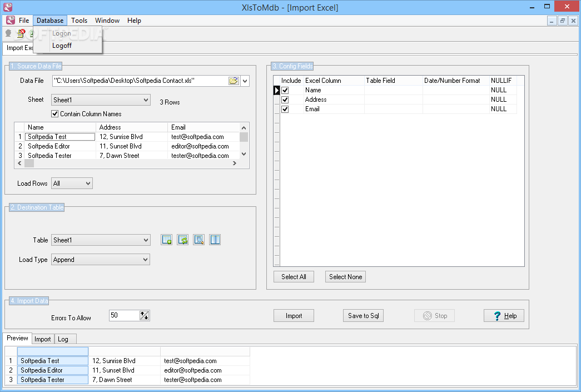The image size is (581, 392).
Task: Select Softpedia Tester in the Preview grid
Action: coord(53,380)
